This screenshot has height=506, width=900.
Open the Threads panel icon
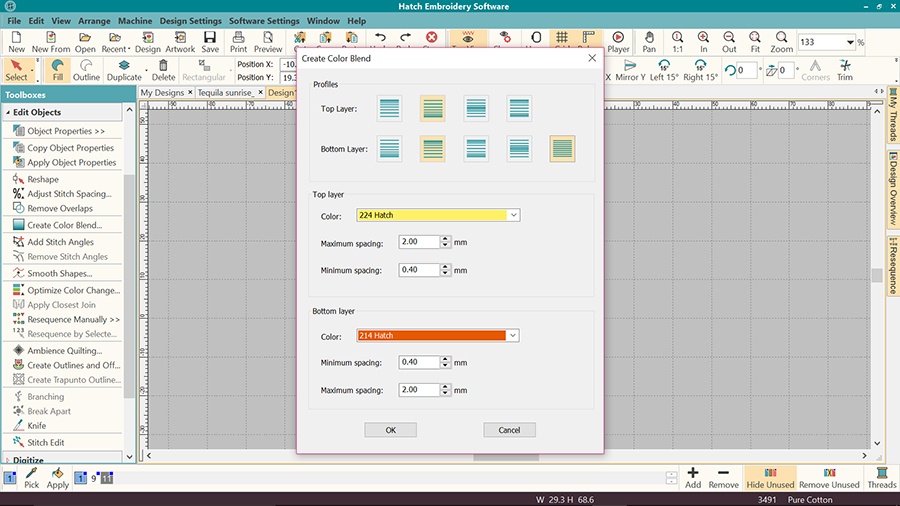(881, 477)
